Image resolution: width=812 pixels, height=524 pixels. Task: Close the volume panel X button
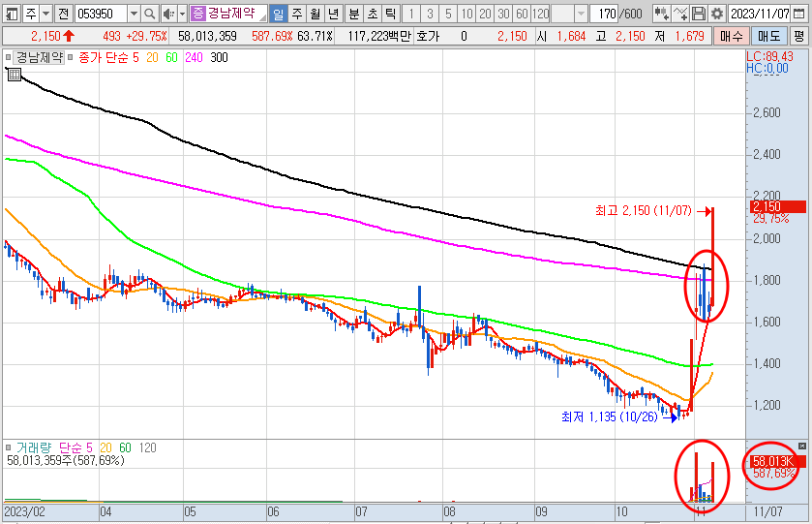click(x=802, y=446)
